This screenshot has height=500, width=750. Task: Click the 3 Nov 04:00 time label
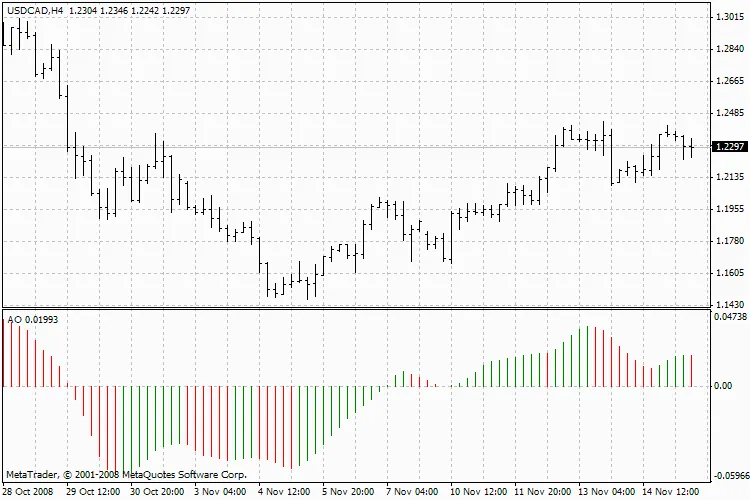pos(220,492)
